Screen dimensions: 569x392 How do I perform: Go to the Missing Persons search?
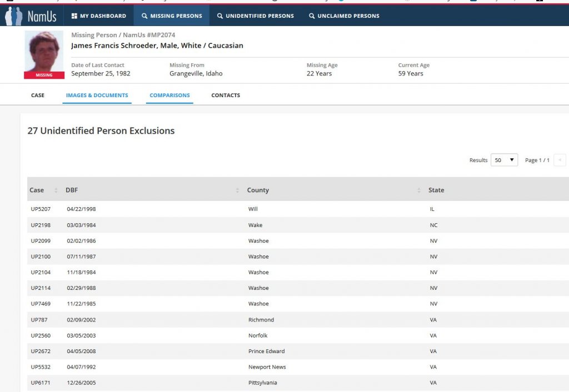pyautogui.click(x=172, y=16)
